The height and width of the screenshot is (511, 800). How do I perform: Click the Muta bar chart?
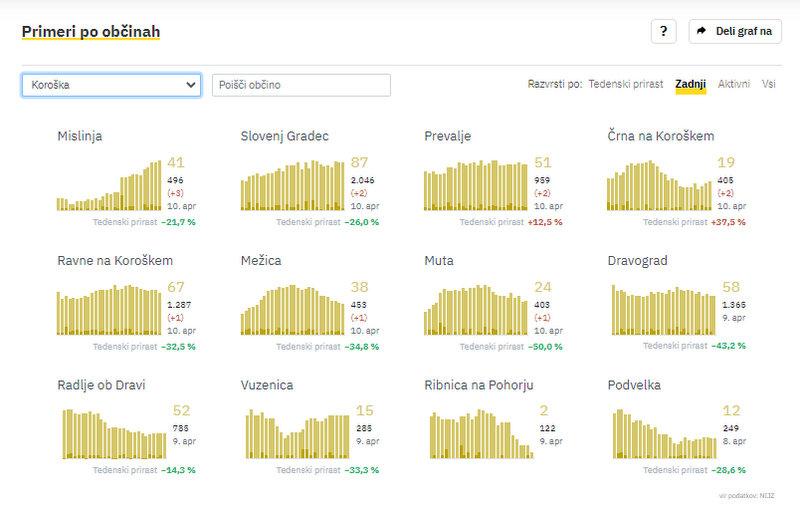pos(476,309)
